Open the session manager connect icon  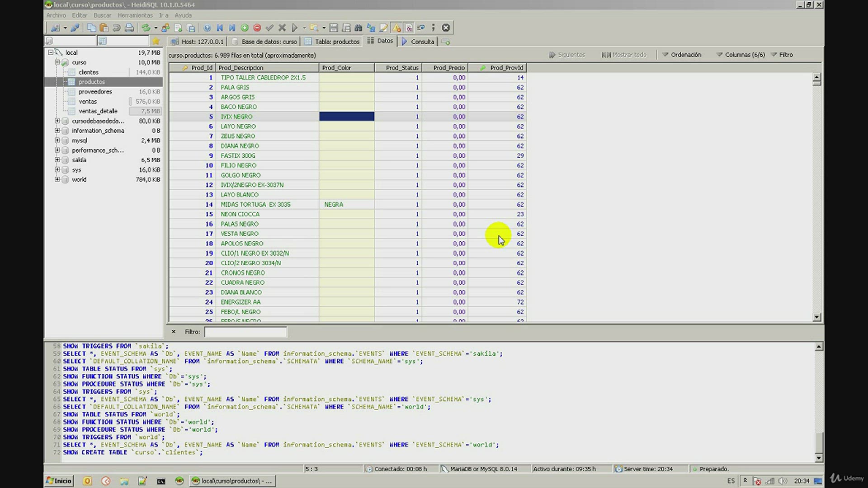pyautogui.click(x=55, y=28)
